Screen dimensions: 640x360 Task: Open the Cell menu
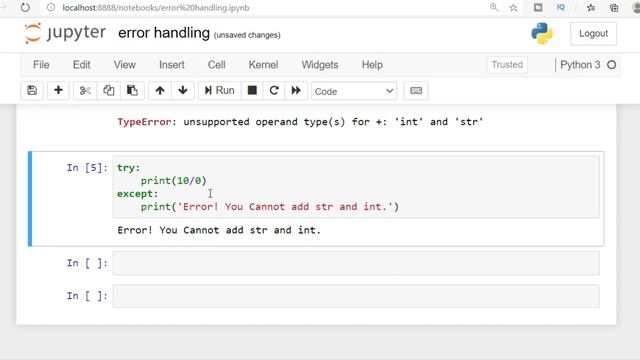click(x=216, y=65)
